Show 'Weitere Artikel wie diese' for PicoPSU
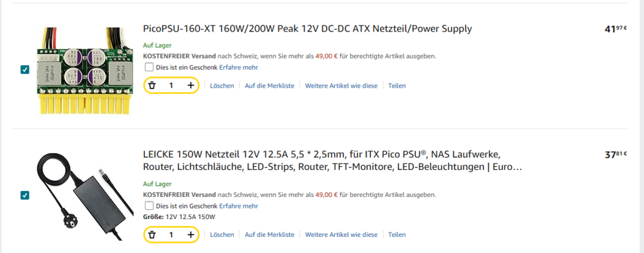Viewport: 644px width, 253px height. (341, 86)
